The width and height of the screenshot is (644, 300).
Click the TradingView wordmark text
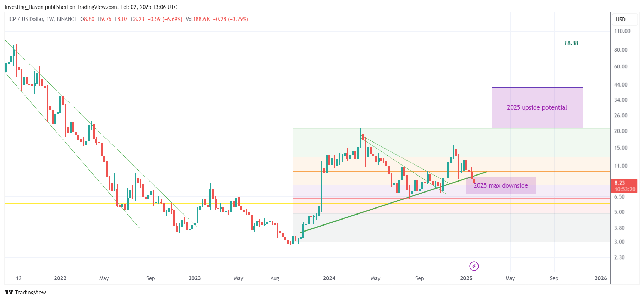coord(31,292)
